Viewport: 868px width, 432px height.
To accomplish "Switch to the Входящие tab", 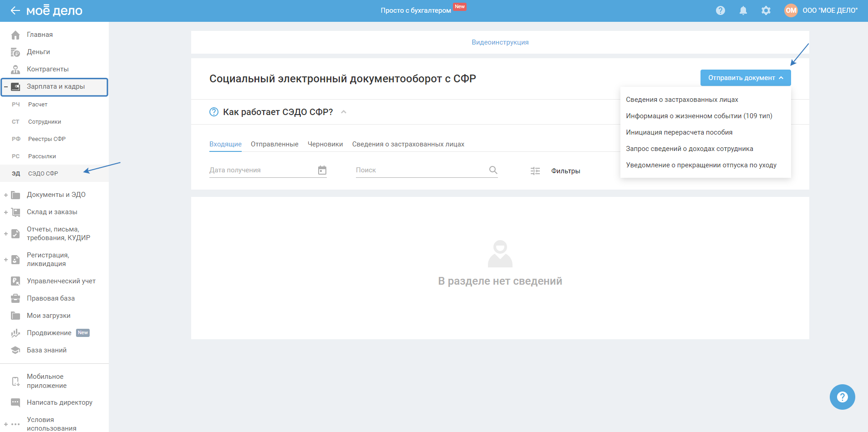I will [x=225, y=144].
